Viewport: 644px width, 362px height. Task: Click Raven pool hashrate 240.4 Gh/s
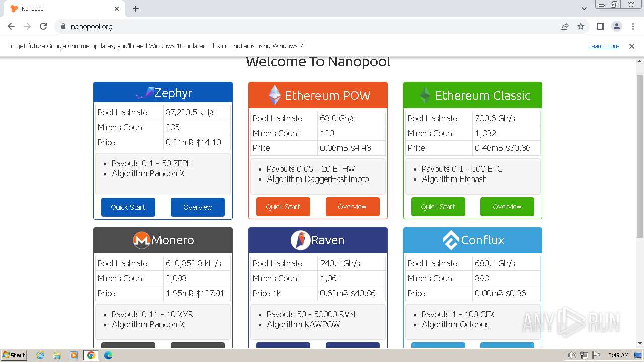[341, 263]
